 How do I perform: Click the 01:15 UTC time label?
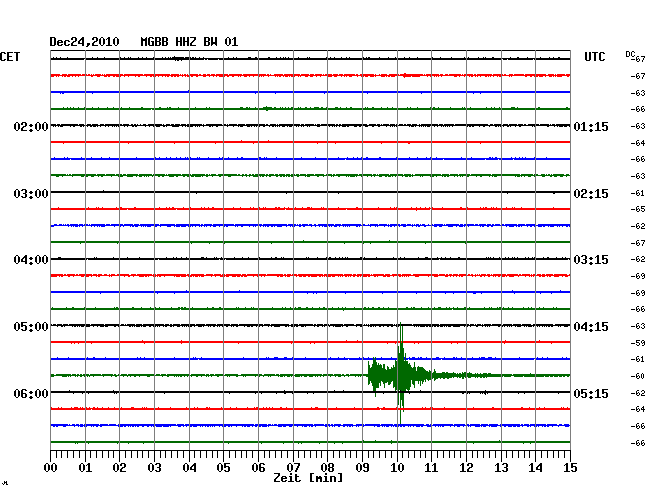591,126
